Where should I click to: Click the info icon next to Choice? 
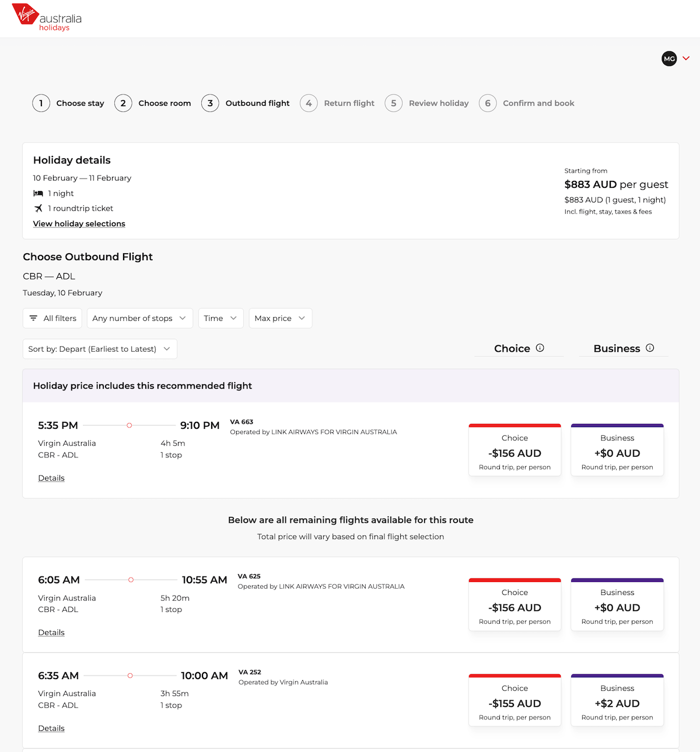point(540,348)
